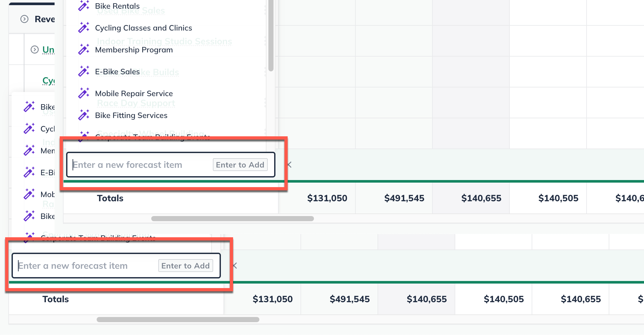Dismiss the upper forecast input with its X

(x=289, y=165)
